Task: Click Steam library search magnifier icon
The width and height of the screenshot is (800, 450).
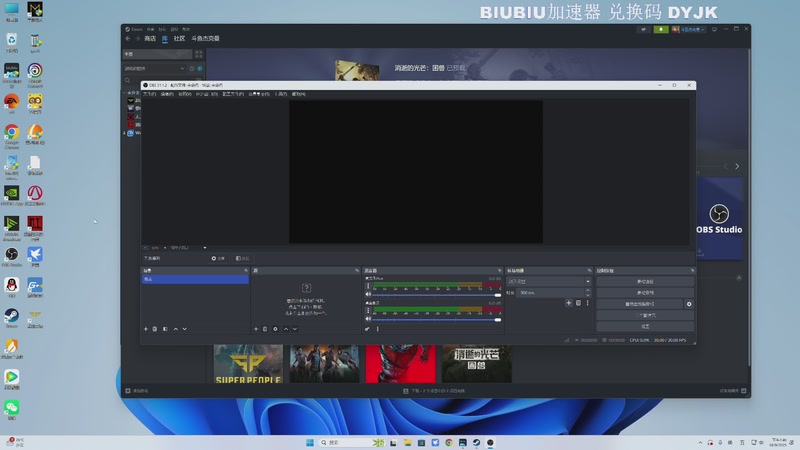Action: pyautogui.click(x=127, y=80)
